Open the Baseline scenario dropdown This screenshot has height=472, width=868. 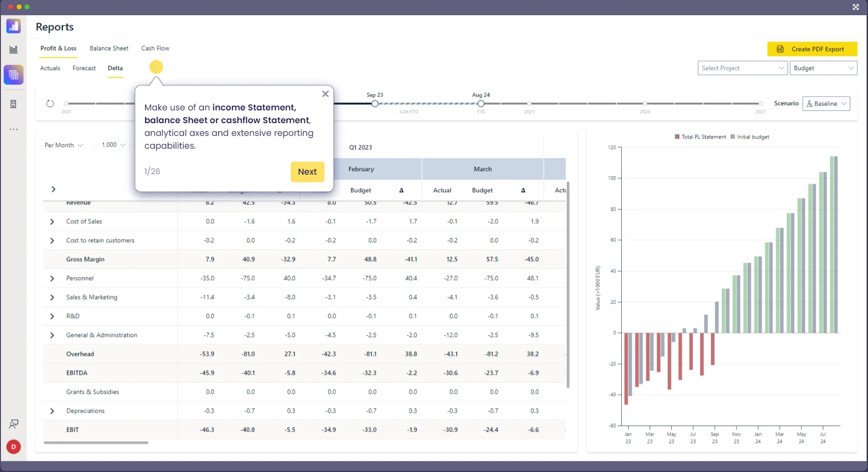(x=826, y=104)
